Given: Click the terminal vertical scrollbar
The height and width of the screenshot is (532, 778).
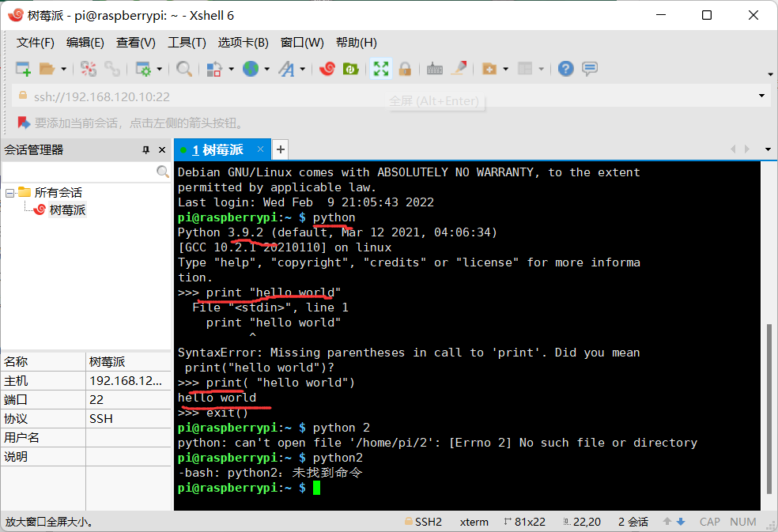Looking at the screenshot, I should point(769,409).
